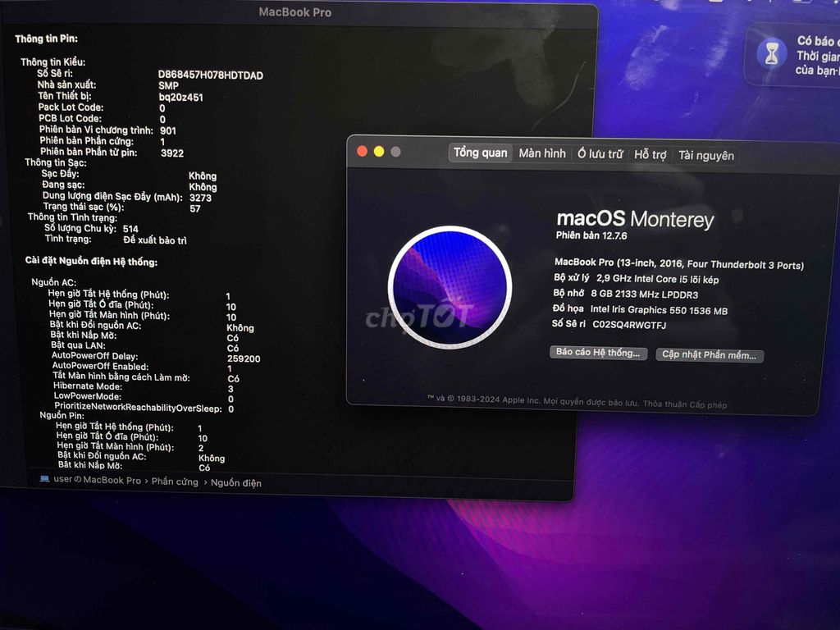
Task: Select the Ổ lưu trữ tab
Action: (x=600, y=154)
